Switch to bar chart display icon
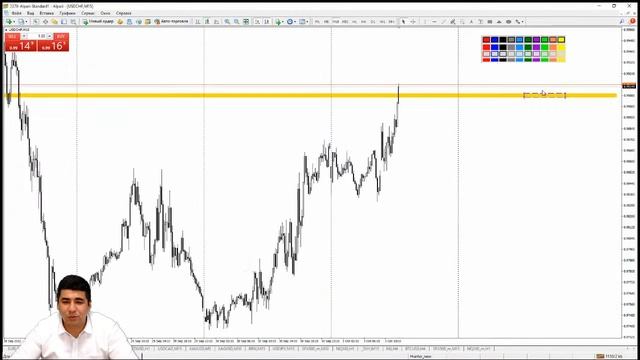640x360 pixels. pyautogui.click(x=198, y=22)
